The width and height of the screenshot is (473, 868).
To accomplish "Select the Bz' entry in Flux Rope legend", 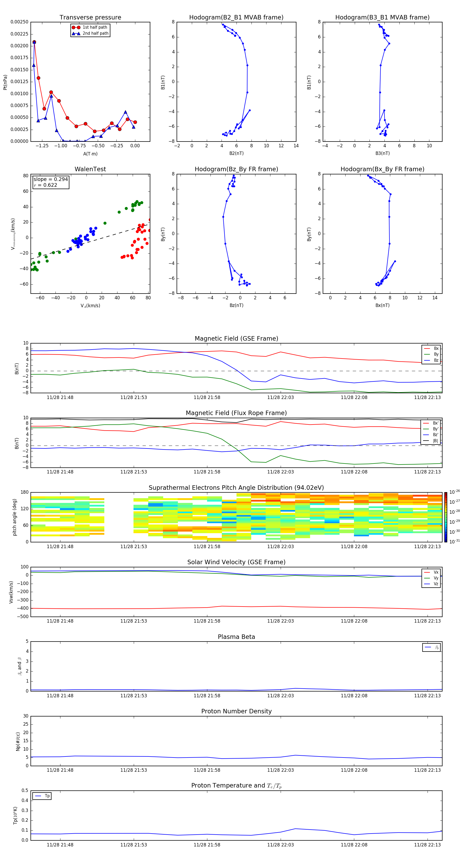I will point(431,435).
